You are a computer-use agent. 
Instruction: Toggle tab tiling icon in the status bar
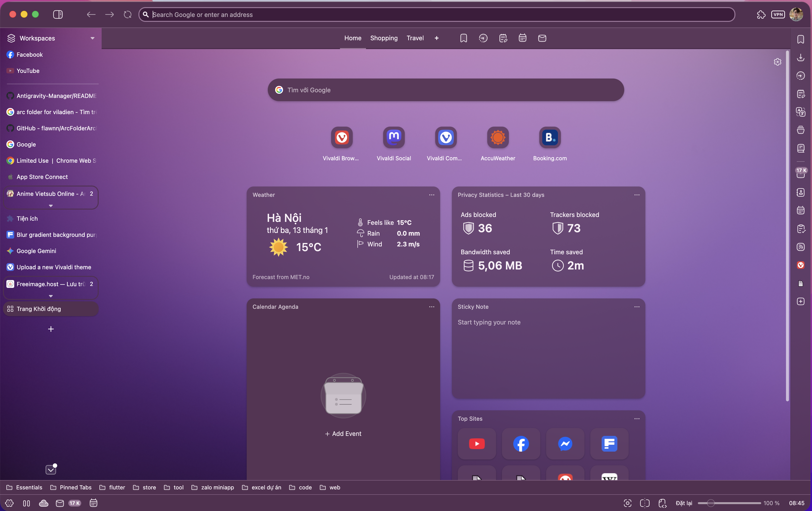(644, 503)
